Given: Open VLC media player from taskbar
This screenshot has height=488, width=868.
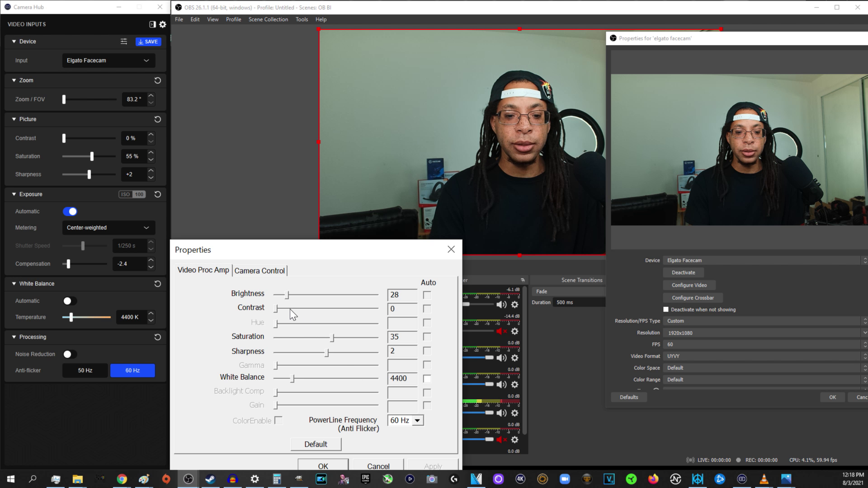Looking at the screenshot, I should pos(764,479).
